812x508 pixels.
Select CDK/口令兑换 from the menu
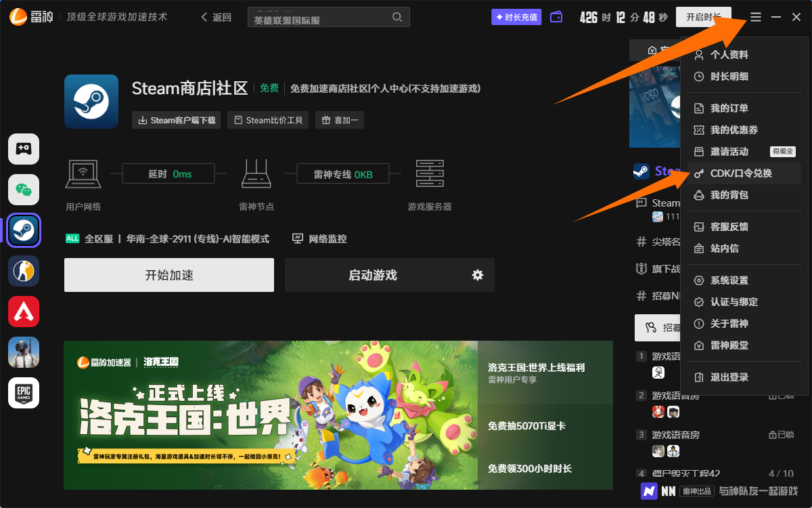744,173
